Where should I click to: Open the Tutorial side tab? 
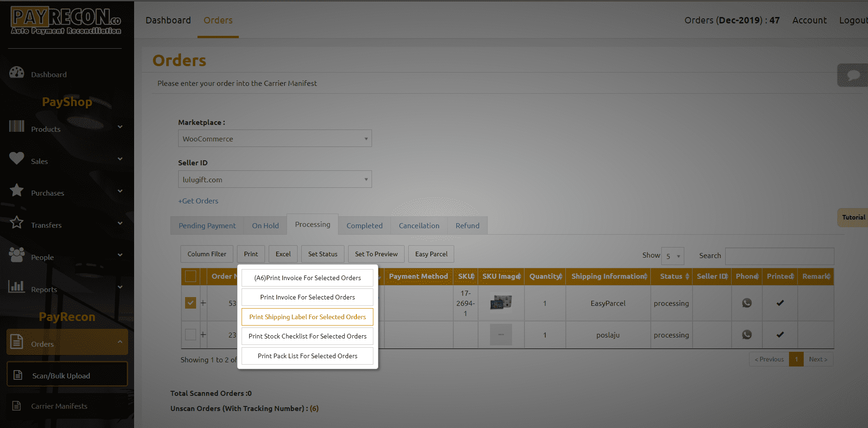(853, 217)
